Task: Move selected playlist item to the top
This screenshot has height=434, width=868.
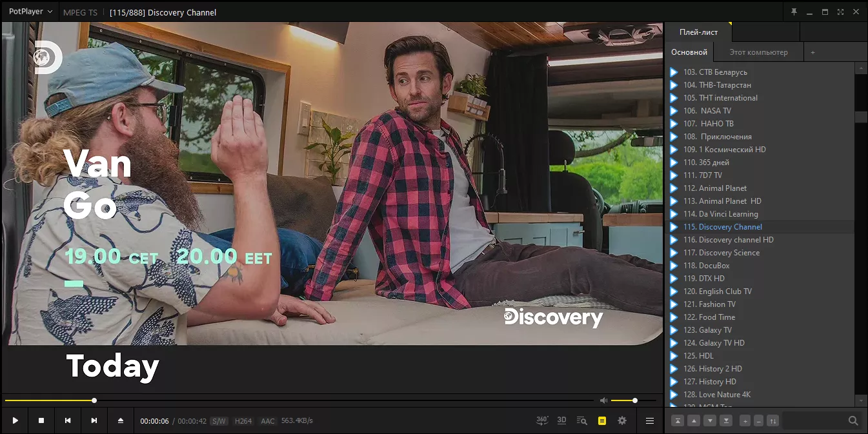Action: (x=678, y=420)
